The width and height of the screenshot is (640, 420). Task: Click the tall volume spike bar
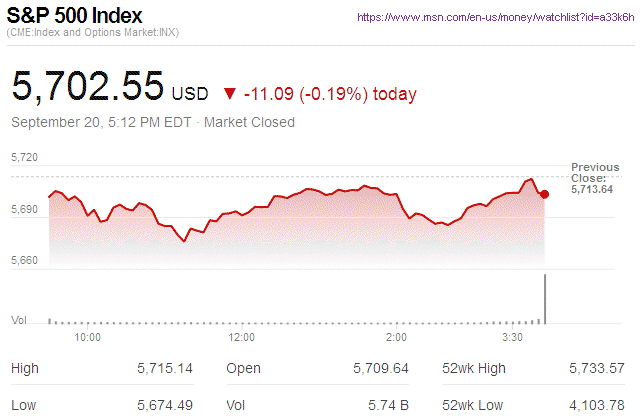tap(545, 298)
